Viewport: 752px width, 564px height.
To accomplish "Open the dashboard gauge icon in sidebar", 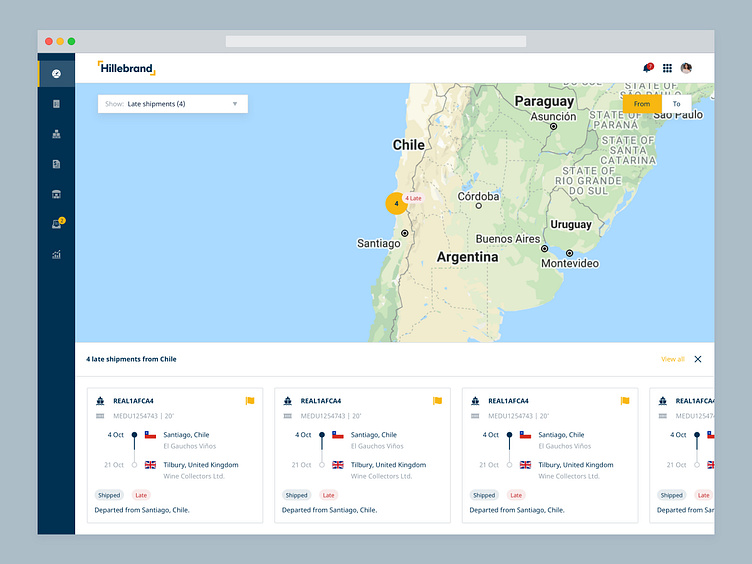I will [x=56, y=74].
